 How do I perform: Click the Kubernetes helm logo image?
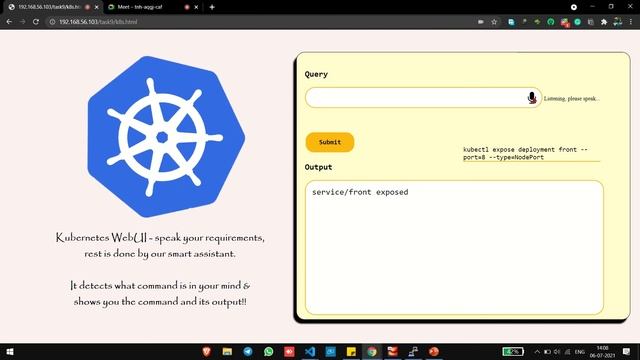tap(166, 137)
